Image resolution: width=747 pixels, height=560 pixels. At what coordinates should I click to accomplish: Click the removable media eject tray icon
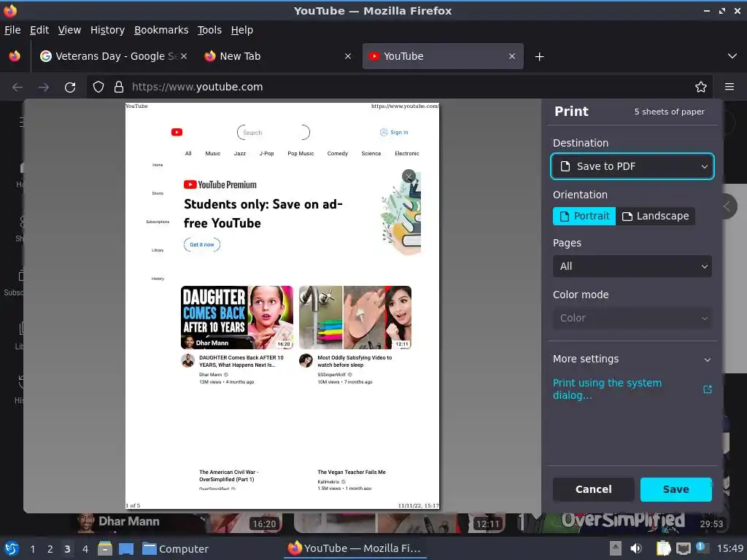click(616, 548)
